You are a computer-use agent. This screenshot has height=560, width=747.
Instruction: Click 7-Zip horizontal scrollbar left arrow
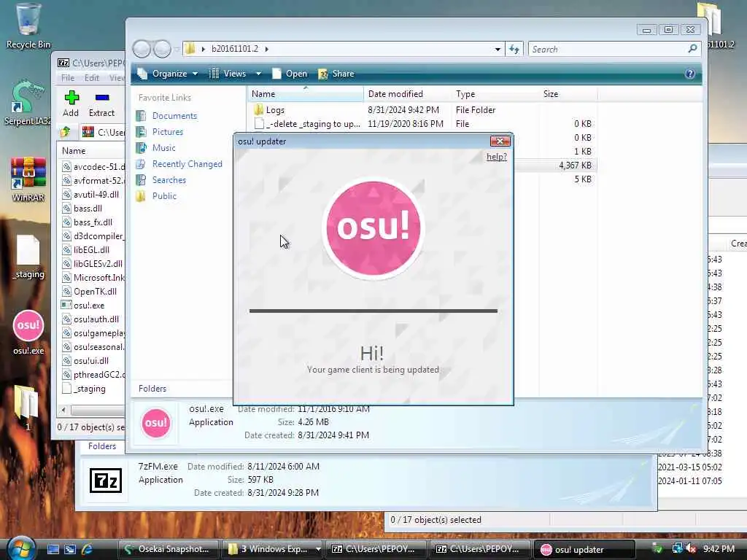pyautogui.click(x=63, y=410)
